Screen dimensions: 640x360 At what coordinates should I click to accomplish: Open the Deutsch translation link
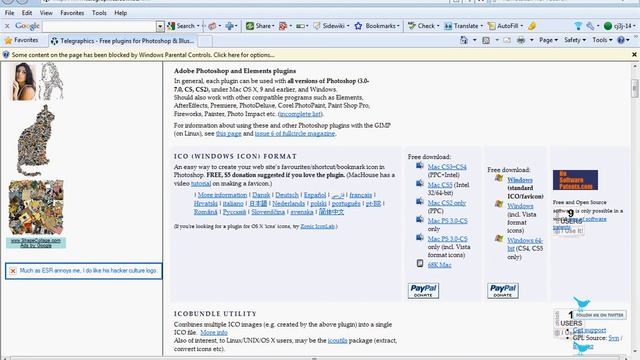coord(287,195)
